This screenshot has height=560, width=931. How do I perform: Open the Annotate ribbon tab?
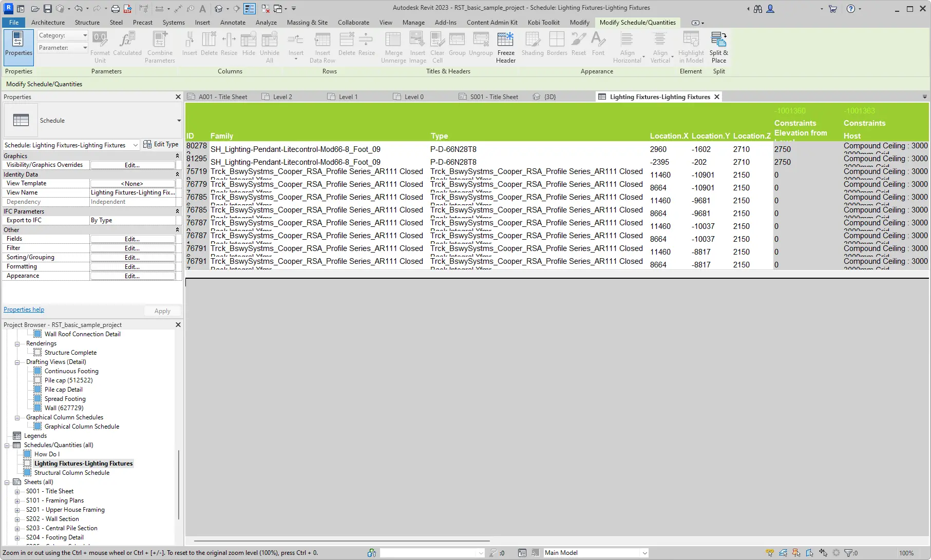[233, 23]
